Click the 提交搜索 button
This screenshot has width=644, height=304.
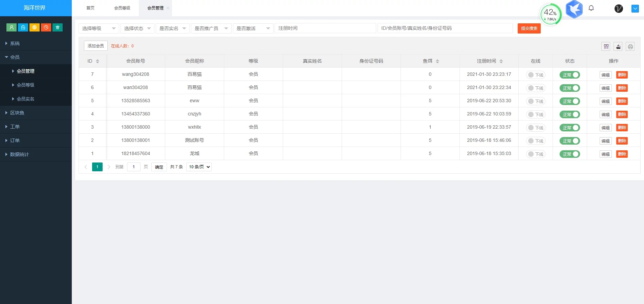coord(529,28)
